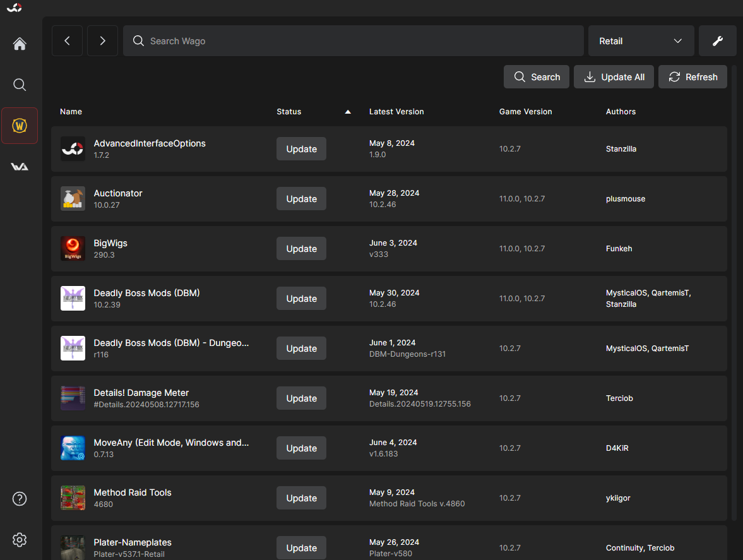Viewport: 743px width, 560px height.
Task: Update the BigWigs addon
Action: coord(301,249)
